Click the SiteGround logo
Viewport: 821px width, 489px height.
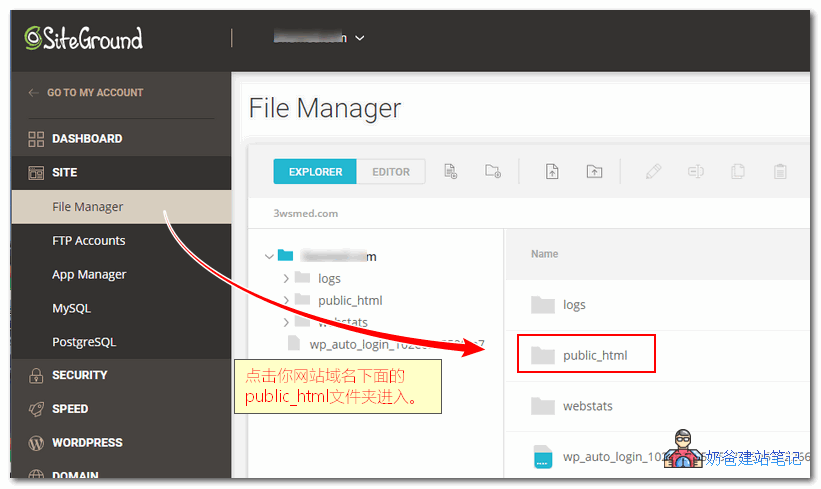click(84, 38)
